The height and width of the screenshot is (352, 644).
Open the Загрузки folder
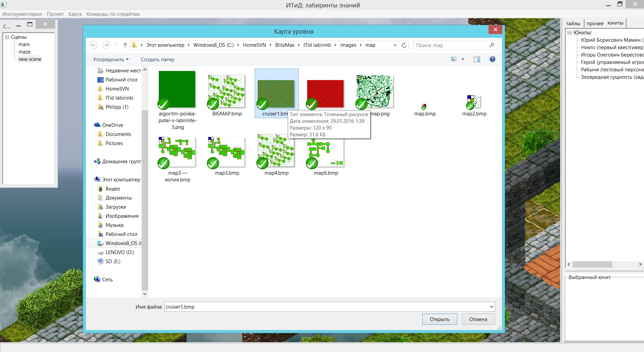[x=112, y=207]
